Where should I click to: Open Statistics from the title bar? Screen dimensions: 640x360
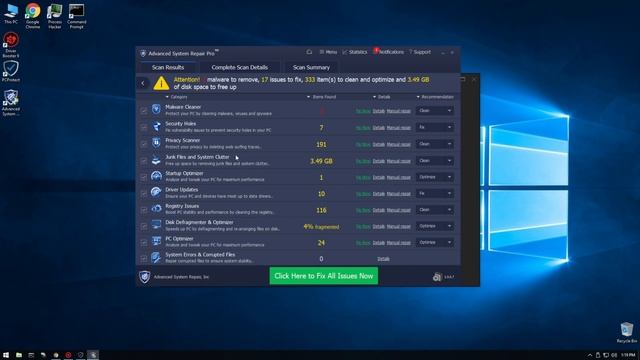(x=355, y=52)
